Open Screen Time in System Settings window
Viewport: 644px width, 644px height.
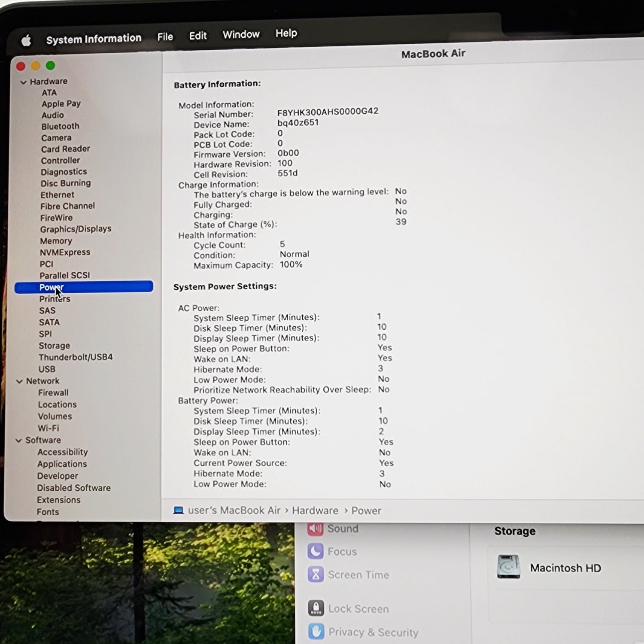pos(358,574)
